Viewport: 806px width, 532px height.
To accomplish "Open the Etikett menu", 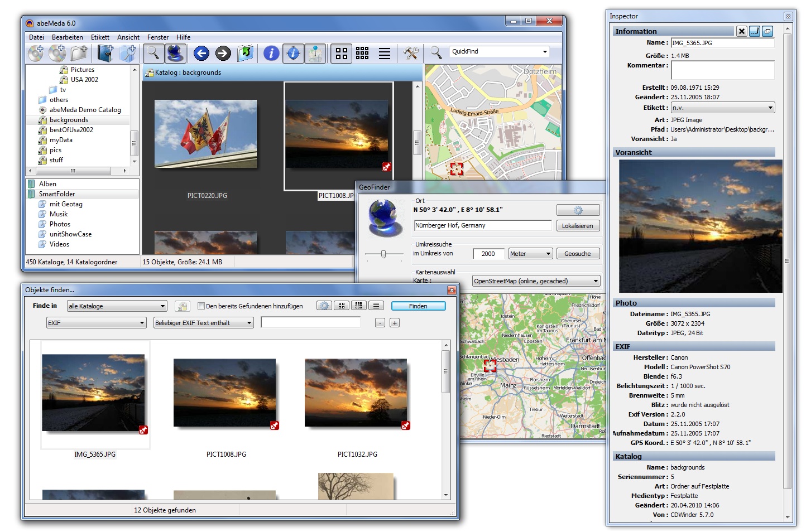I will [100, 37].
